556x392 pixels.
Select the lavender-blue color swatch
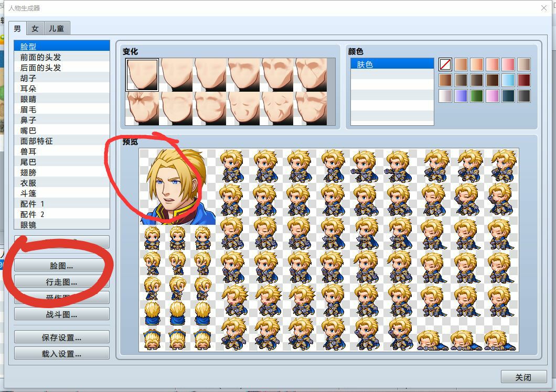(461, 96)
